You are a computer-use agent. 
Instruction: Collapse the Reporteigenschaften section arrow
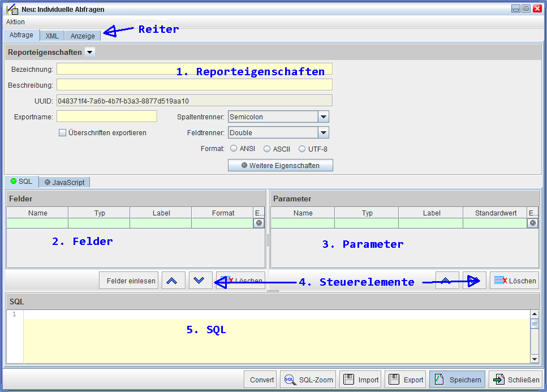[x=89, y=53]
